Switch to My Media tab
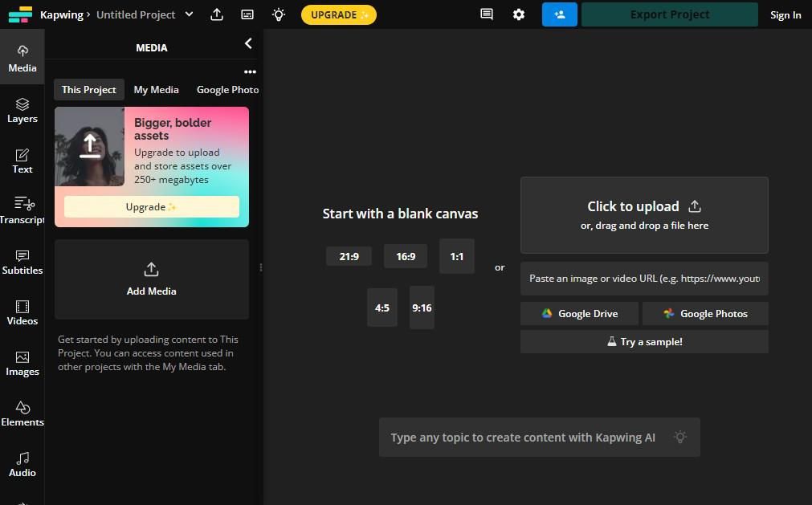Image resolution: width=812 pixels, height=505 pixels. coord(156,89)
